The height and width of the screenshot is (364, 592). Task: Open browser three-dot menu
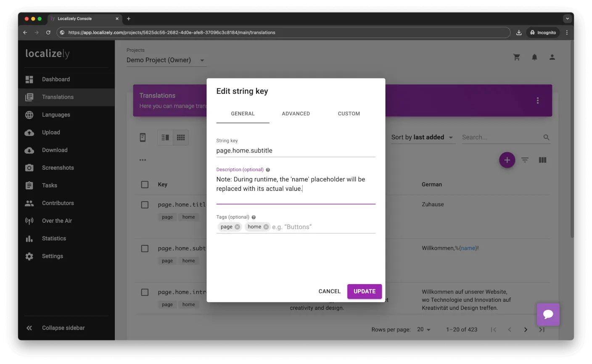coord(567,32)
